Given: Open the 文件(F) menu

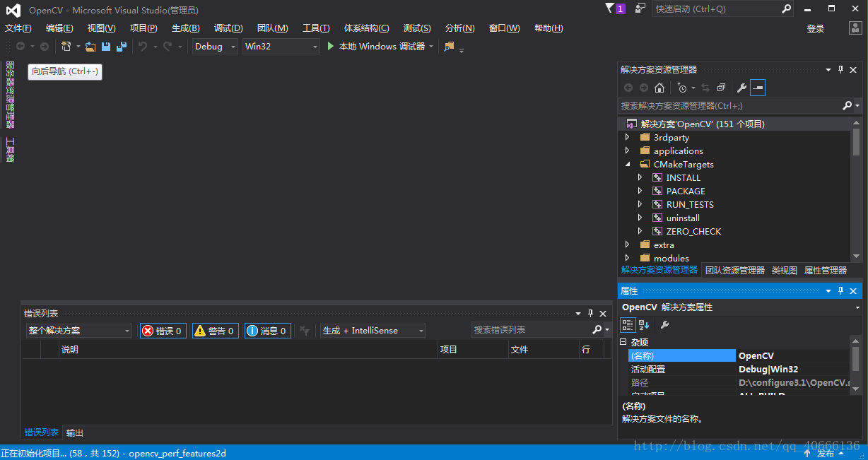Looking at the screenshot, I should [18, 28].
